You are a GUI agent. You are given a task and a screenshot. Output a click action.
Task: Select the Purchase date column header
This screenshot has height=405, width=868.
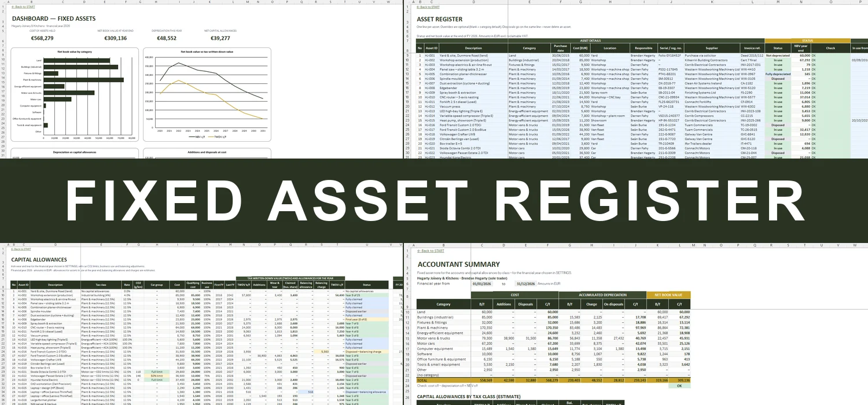(x=560, y=48)
